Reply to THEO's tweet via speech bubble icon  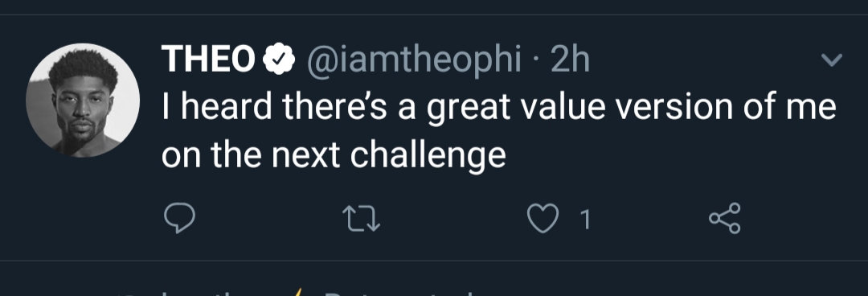(179, 219)
